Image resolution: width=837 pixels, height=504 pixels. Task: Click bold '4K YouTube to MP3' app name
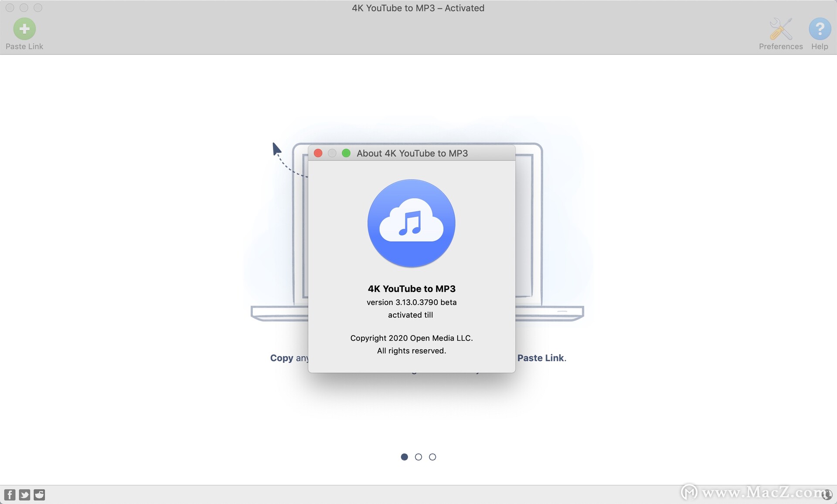tap(412, 289)
